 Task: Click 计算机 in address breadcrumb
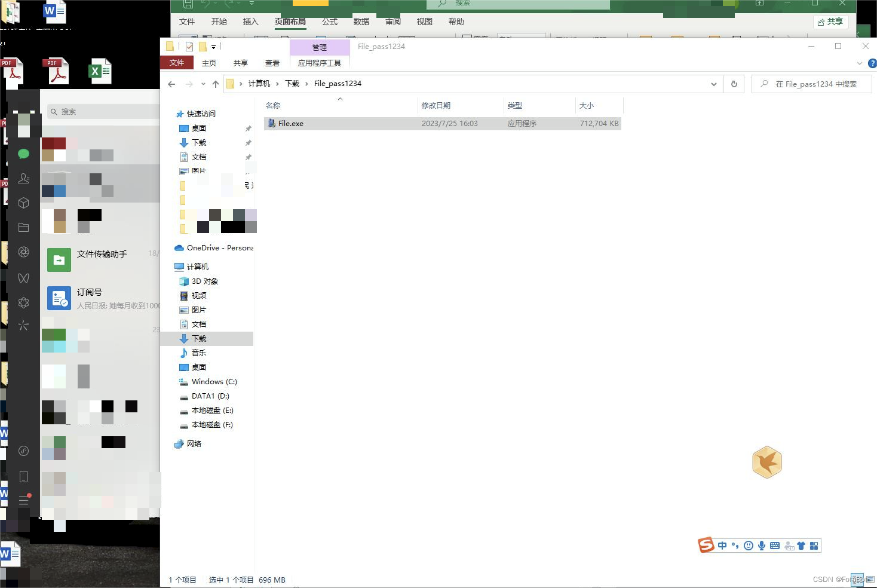[259, 84]
